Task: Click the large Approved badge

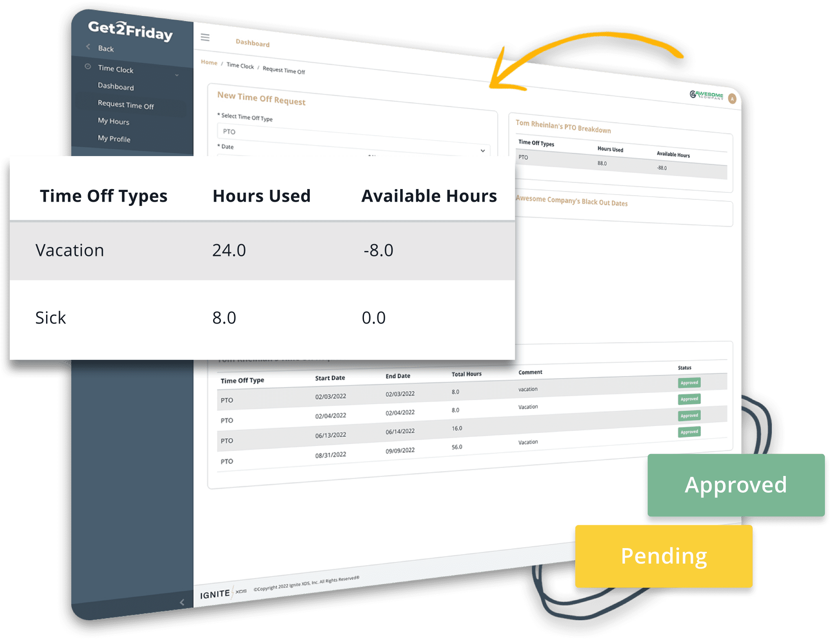Action: tap(736, 485)
